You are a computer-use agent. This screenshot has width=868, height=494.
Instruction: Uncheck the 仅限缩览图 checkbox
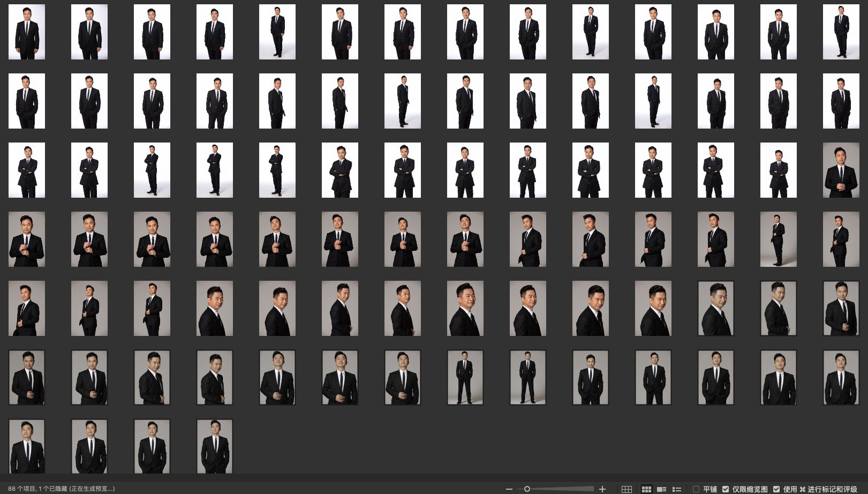[726, 489]
